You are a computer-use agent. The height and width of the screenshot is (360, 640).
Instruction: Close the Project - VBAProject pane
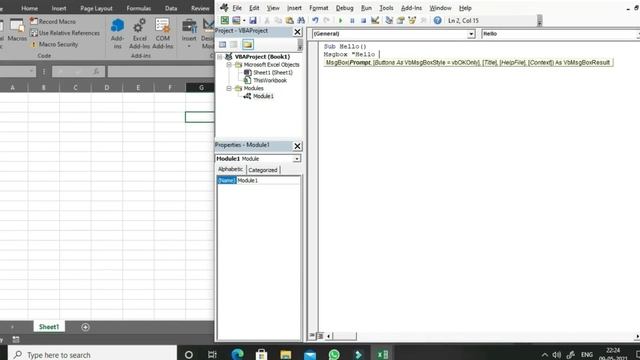tap(297, 32)
